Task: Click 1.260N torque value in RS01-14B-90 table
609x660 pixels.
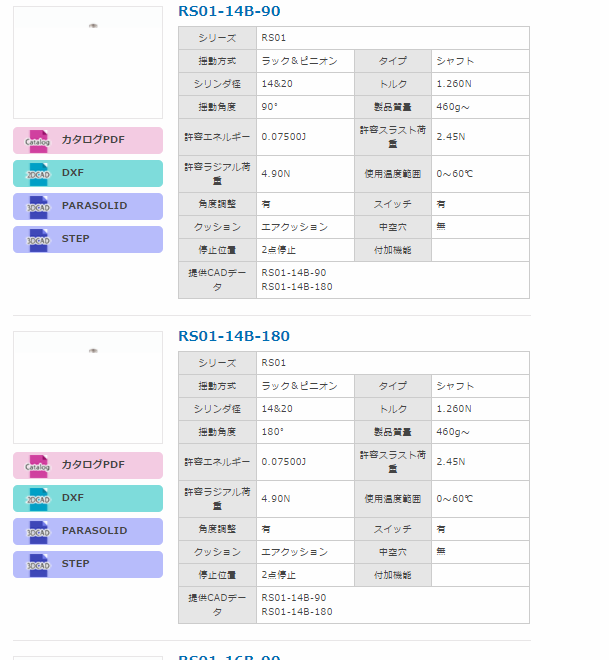Action: (454, 84)
